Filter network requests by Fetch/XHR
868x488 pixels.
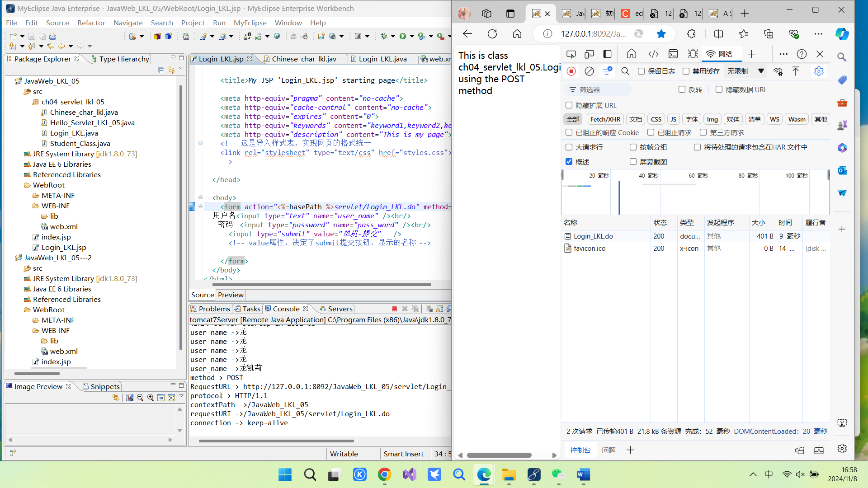[x=605, y=119]
